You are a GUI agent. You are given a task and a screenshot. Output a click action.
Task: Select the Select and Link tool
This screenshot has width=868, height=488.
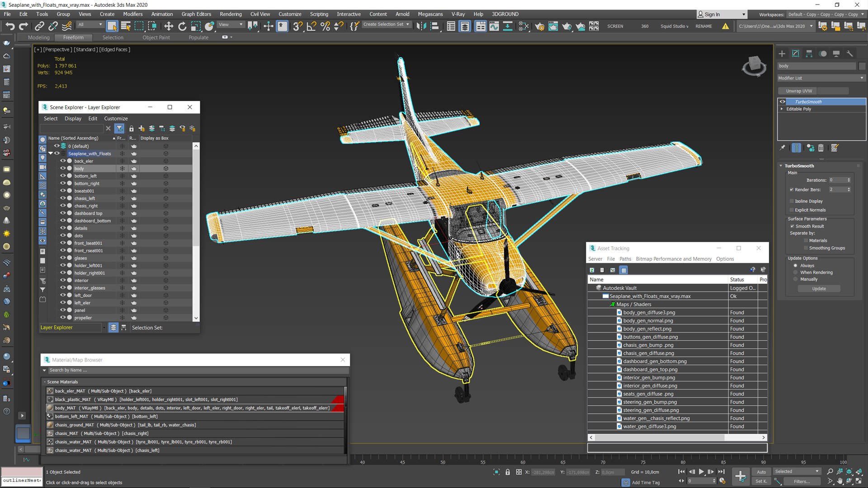coord(39,26)
